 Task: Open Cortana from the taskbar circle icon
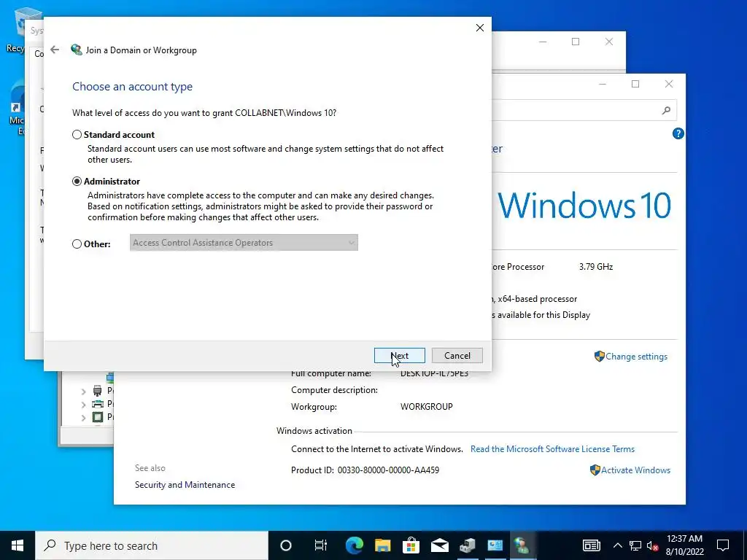click(x=285, y=545)
